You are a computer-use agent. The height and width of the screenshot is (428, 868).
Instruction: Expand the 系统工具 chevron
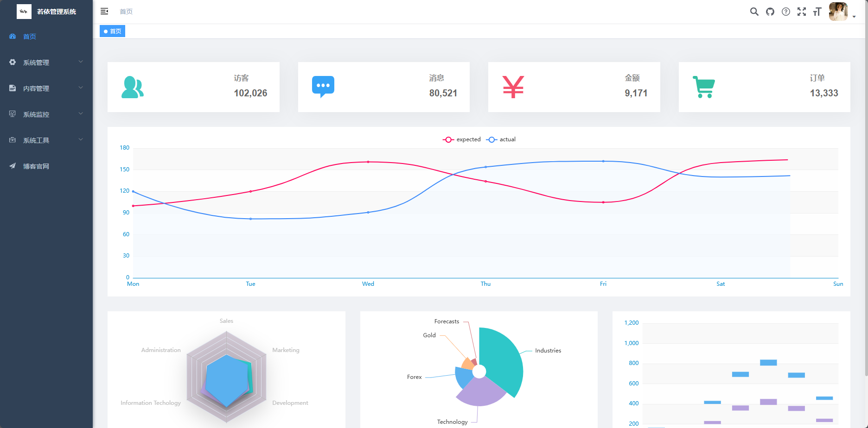pyautogui.click(x=81, y=139)
